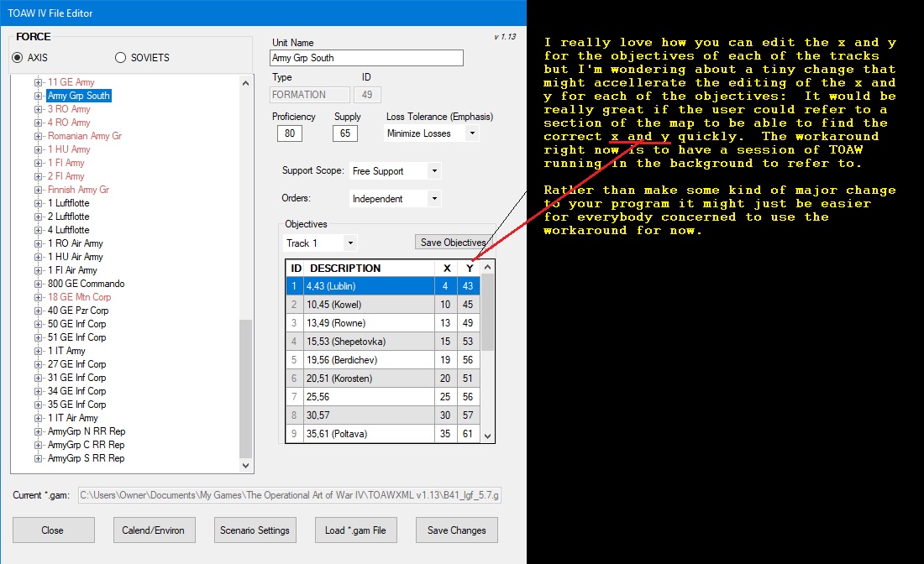This screenshot has height=564, width=924.
Task: Select the 1 HU Air Army item
Action: pyautogui.click(x=76, y=258)
